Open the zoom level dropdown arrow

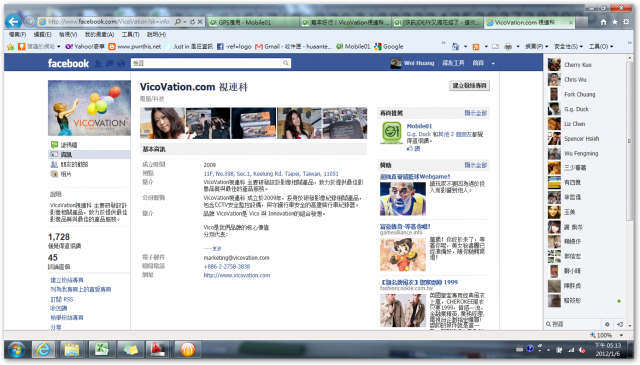(621, 335)
